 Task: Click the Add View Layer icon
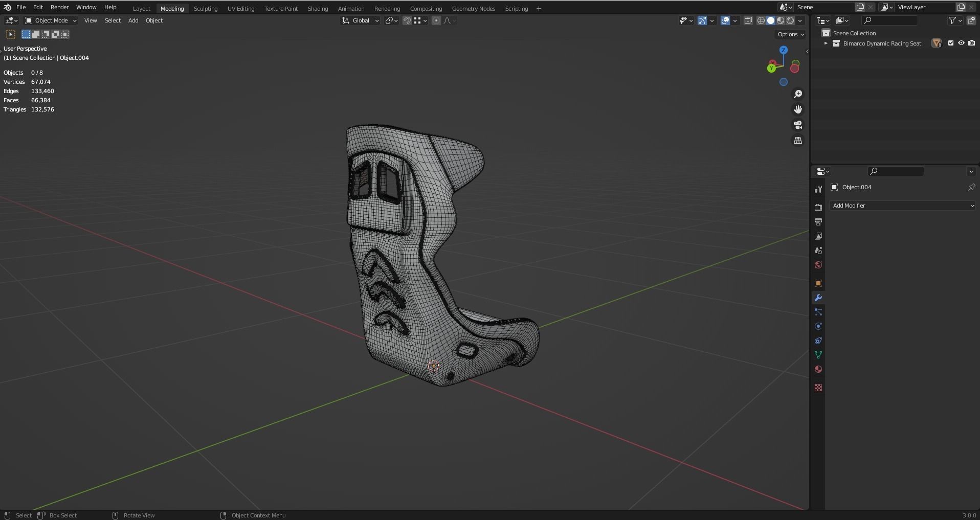961,7
